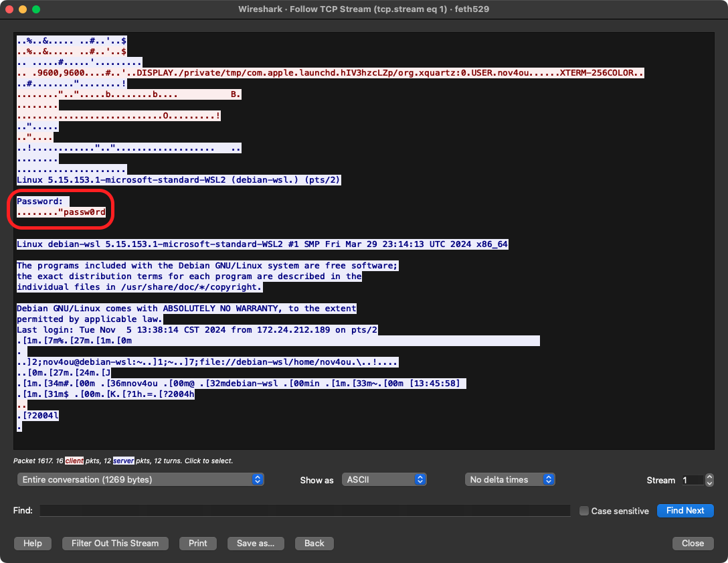Change Show as format from ASCII
The image size is (728, 563).
pyautogui.click(x=384, y=479)
